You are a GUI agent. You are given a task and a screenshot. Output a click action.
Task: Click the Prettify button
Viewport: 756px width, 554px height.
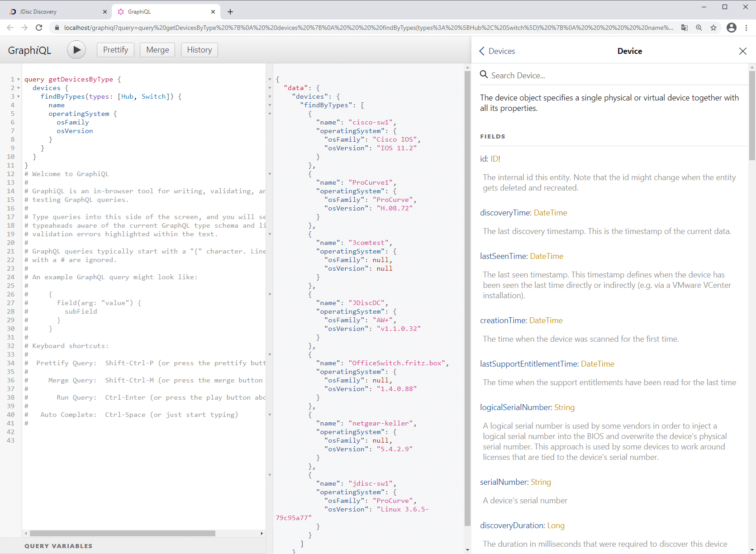(115, 50)
